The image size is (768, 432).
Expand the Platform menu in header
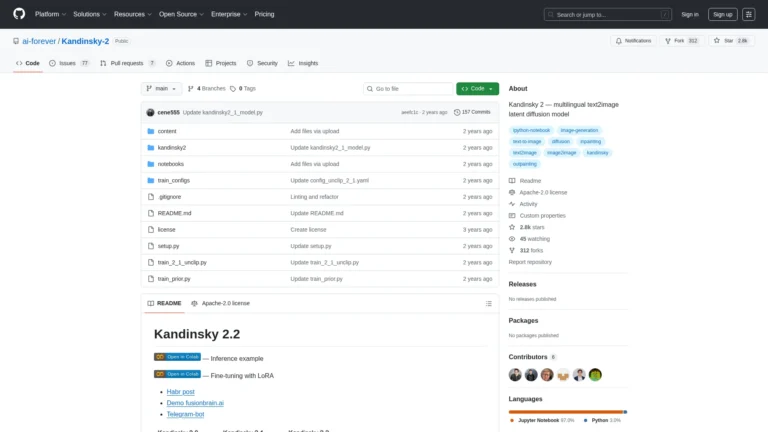[52, 14]
